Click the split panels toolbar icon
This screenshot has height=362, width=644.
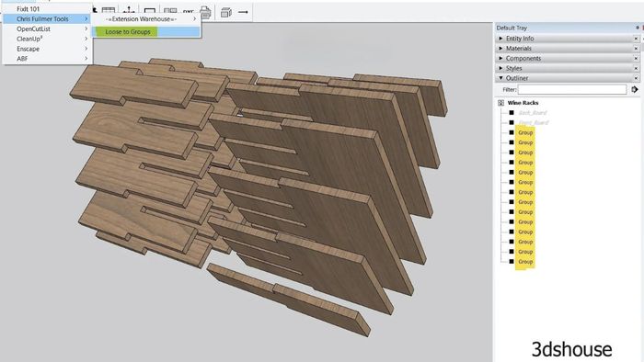click(x=170, y=11)
